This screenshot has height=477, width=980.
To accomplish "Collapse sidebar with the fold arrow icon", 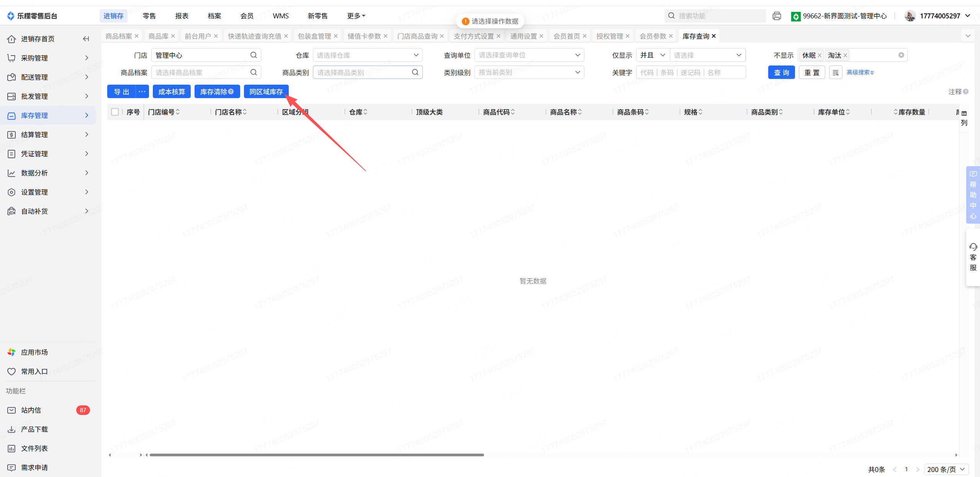I will [x=86, y=39].
